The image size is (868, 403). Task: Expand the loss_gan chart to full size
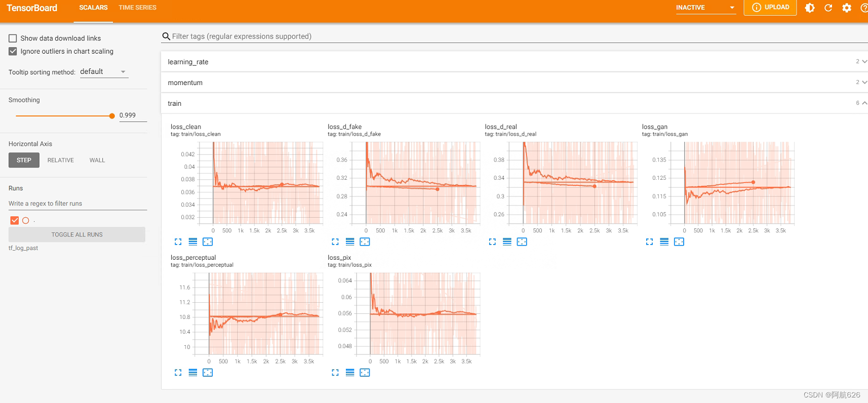click(x=649, y=242)
